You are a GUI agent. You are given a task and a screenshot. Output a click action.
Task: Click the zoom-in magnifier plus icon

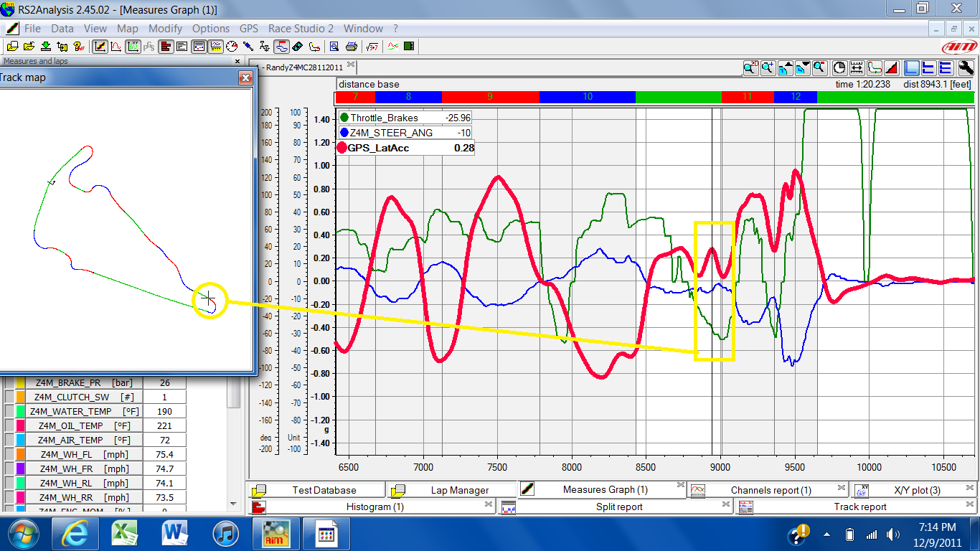pyautogui.click(x=768, y=68)
